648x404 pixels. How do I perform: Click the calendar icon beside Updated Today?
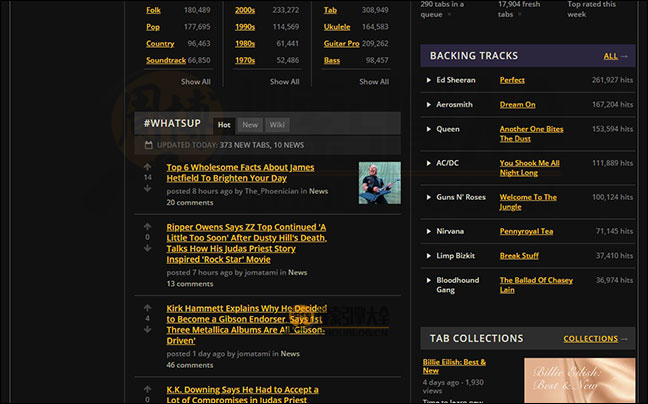point(149,145)
